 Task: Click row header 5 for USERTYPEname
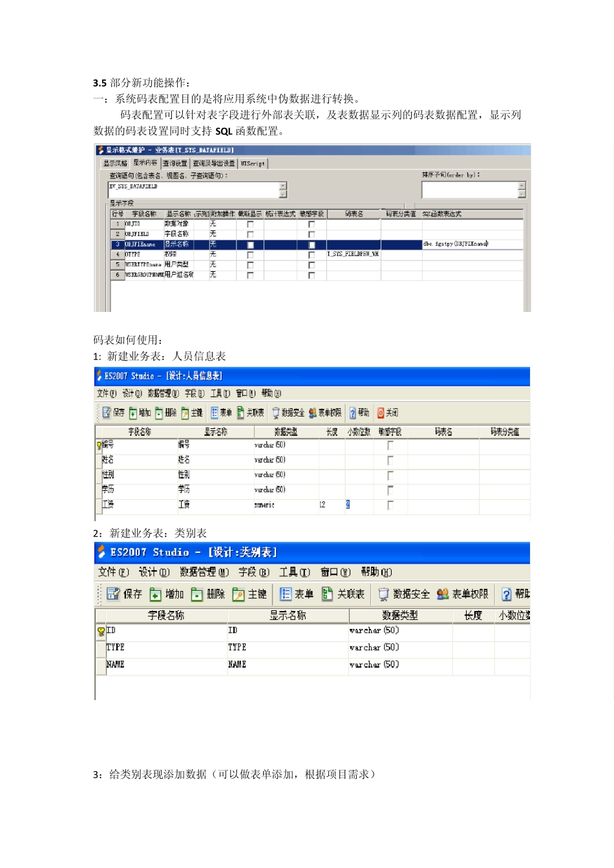pyautogui.click(x=118, y=265)
